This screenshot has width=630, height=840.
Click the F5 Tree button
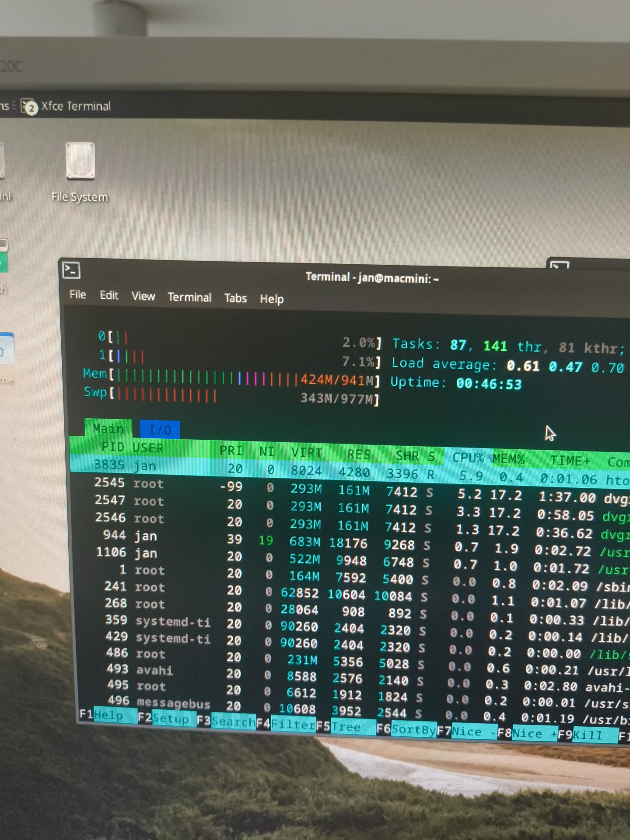[x=346, y=727]
